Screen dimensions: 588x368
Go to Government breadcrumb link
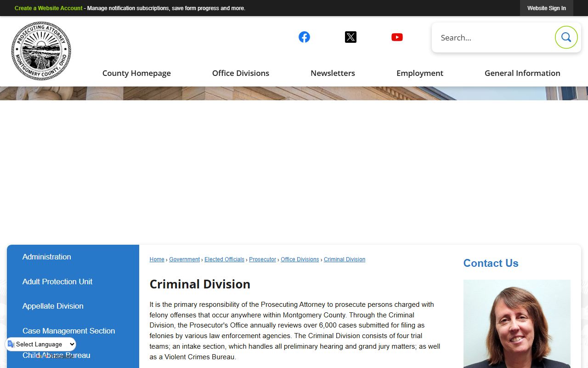tap(184, 259)
